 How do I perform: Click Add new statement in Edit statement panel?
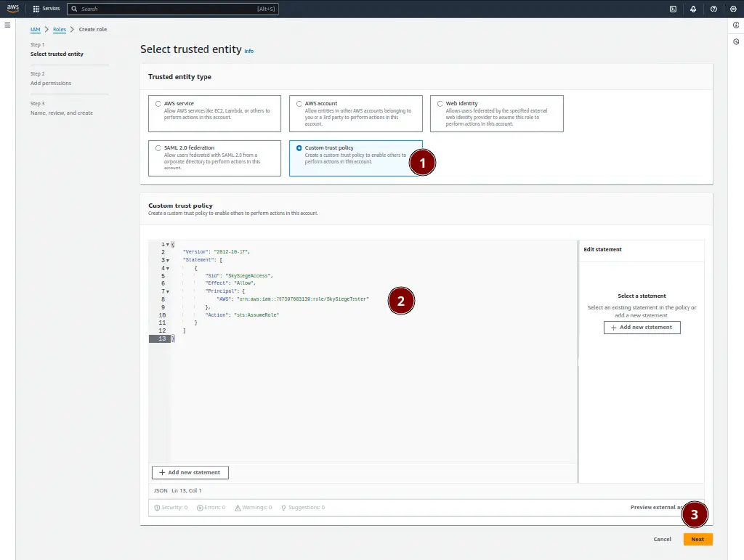click(642, 327)
